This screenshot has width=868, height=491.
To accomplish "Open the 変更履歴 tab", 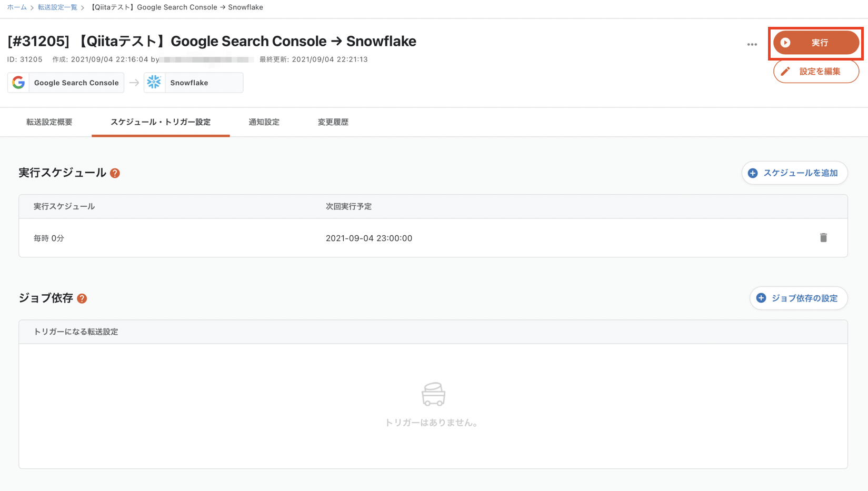I will (x=333, y=122).
